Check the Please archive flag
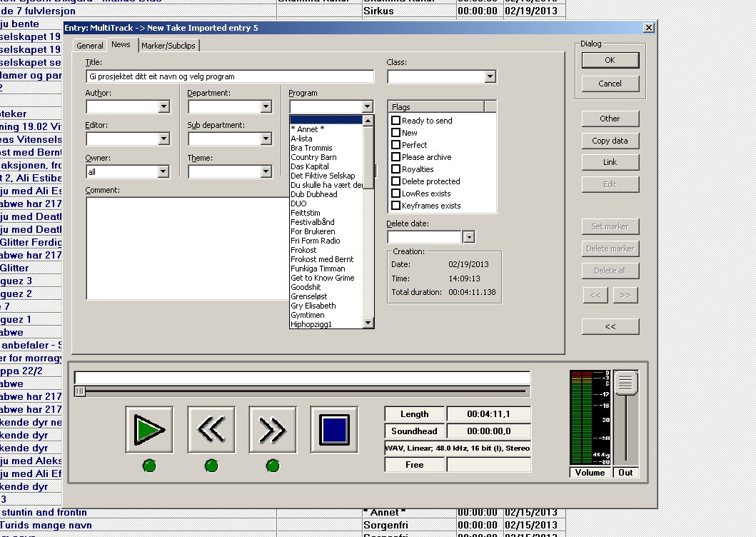The height and width of the screenshot is (537, 756). click(395, 157)
